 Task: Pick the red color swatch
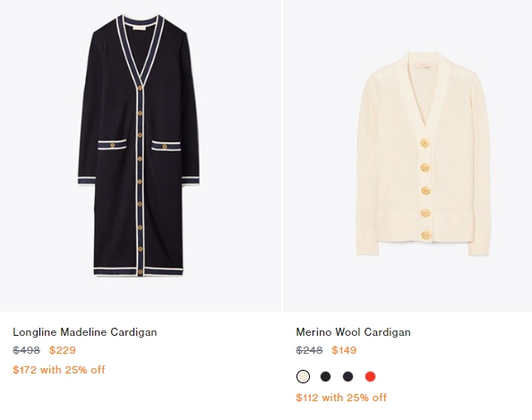(370, 377)
